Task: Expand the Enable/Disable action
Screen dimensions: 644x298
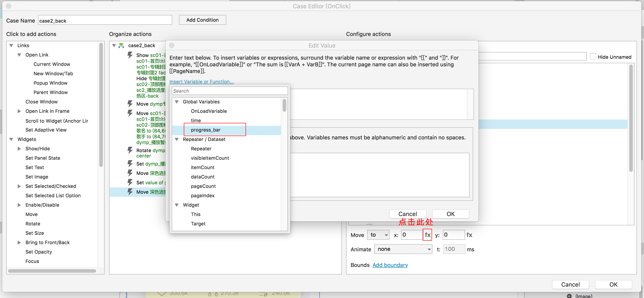Action: pos(19,205)
